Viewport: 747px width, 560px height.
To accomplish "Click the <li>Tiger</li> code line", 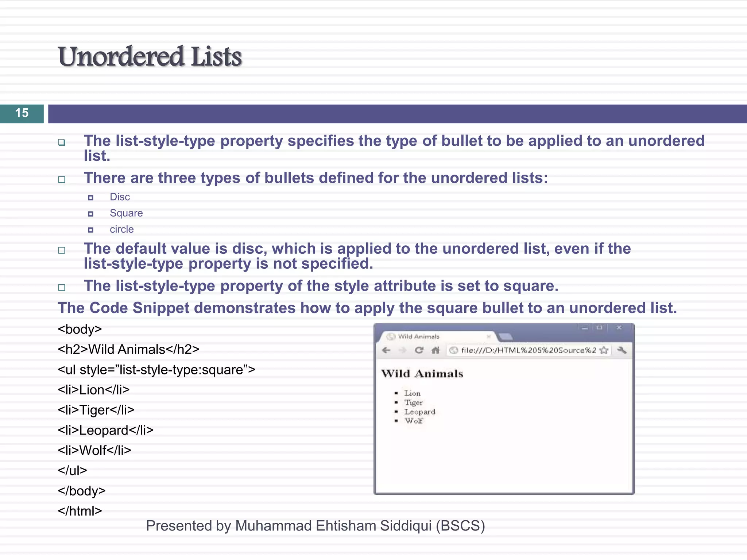I will (96, 410).
